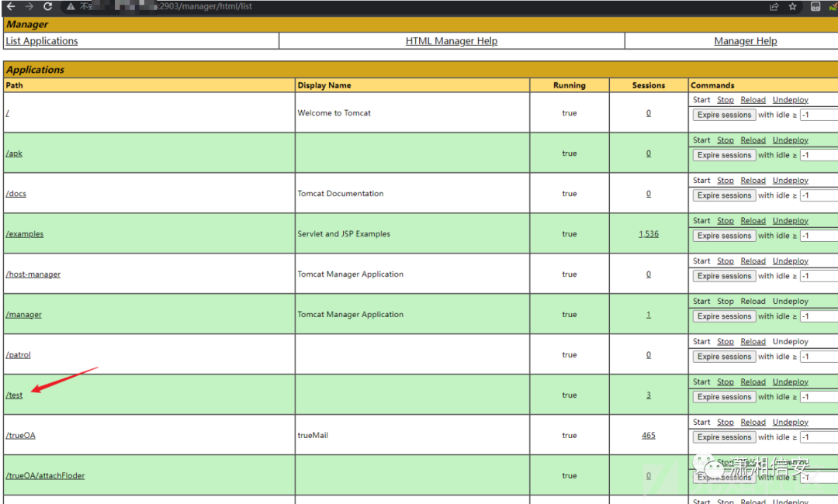The image size is (838, 504).
Task: Expire sessions for /host-manager
Action: (724, 276)
